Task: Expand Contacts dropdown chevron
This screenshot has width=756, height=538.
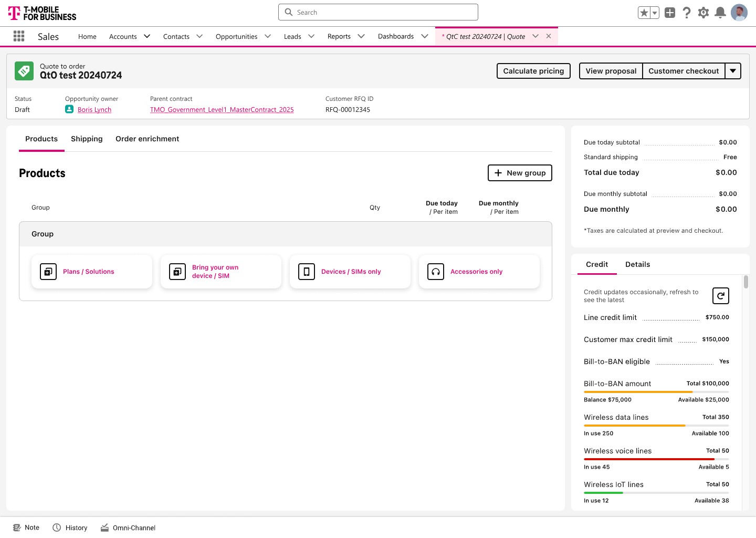Action: [199, 36]
